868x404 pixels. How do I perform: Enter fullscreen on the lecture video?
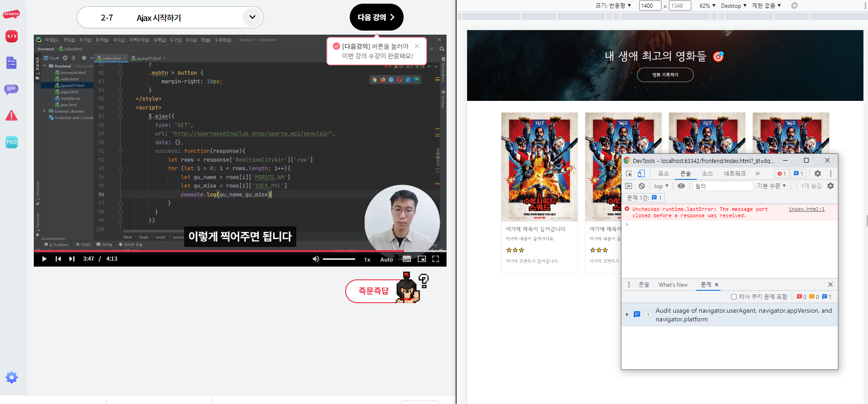[436, 259]
